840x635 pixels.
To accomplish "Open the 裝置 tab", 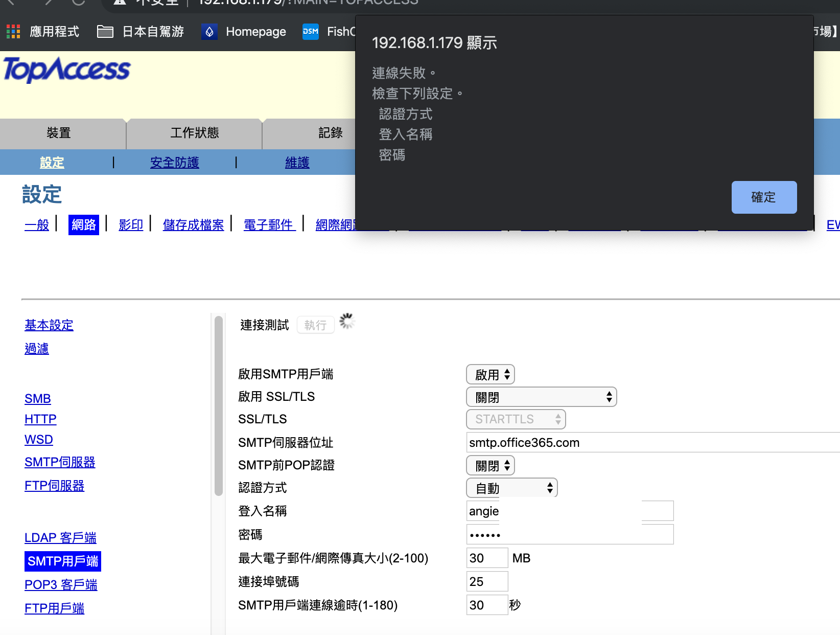I will click(59, 133).
